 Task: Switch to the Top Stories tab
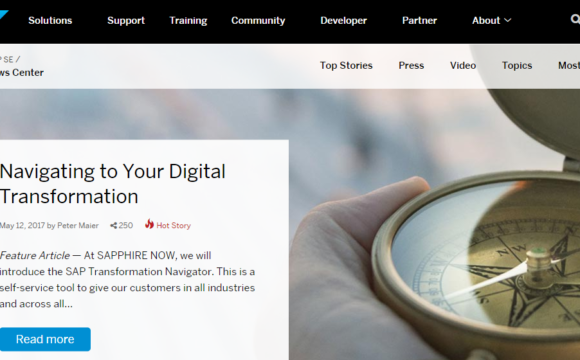coord(346,65)
